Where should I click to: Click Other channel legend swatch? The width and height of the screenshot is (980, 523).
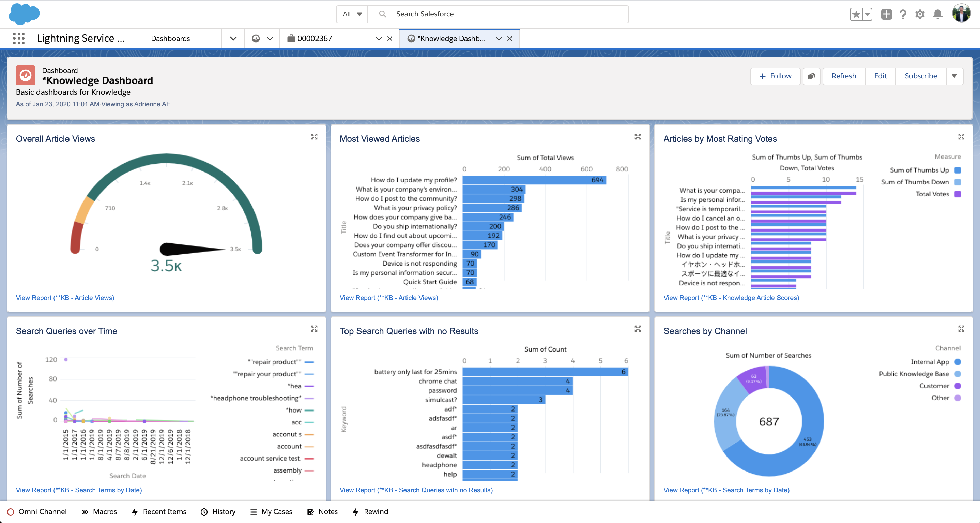coord(958,398)
